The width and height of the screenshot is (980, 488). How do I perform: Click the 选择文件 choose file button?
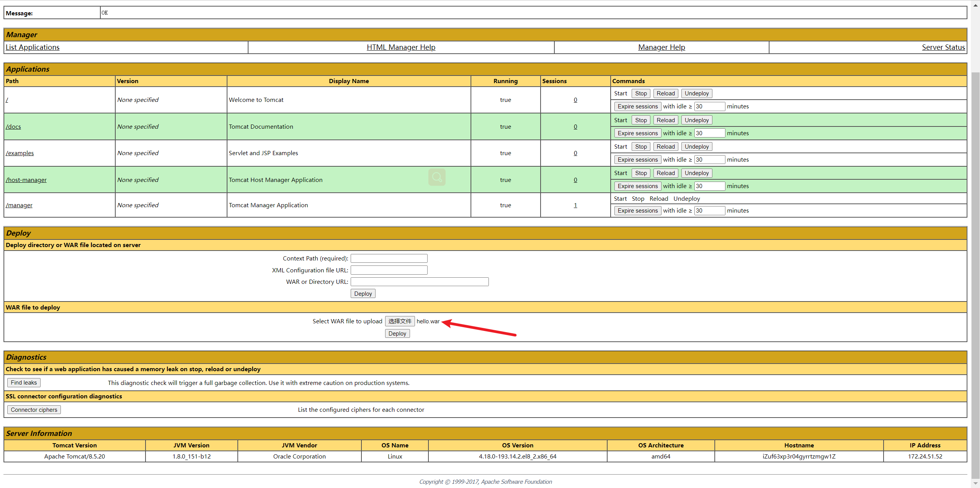click(x=400, y=321)
